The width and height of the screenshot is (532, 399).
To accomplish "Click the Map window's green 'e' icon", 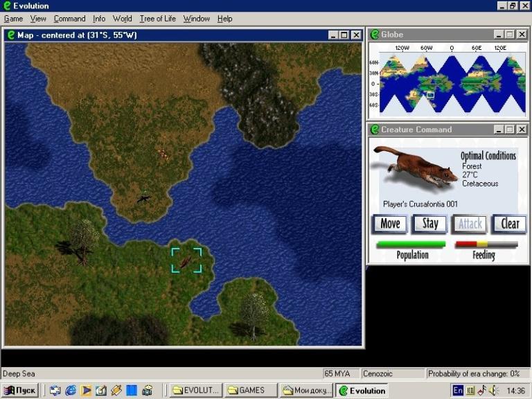I will pyautogui.click(x=10, y=35).
